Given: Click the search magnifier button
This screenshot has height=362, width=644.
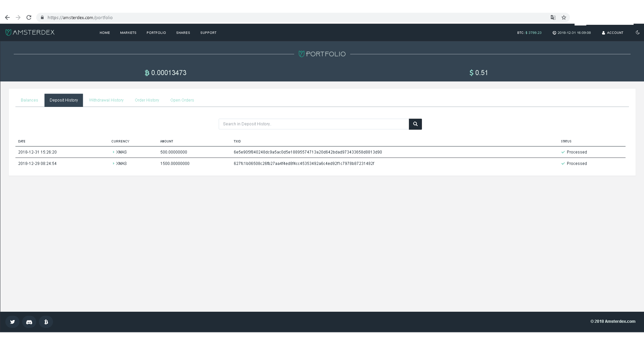Looking at the screenshot, I should 415,124.
